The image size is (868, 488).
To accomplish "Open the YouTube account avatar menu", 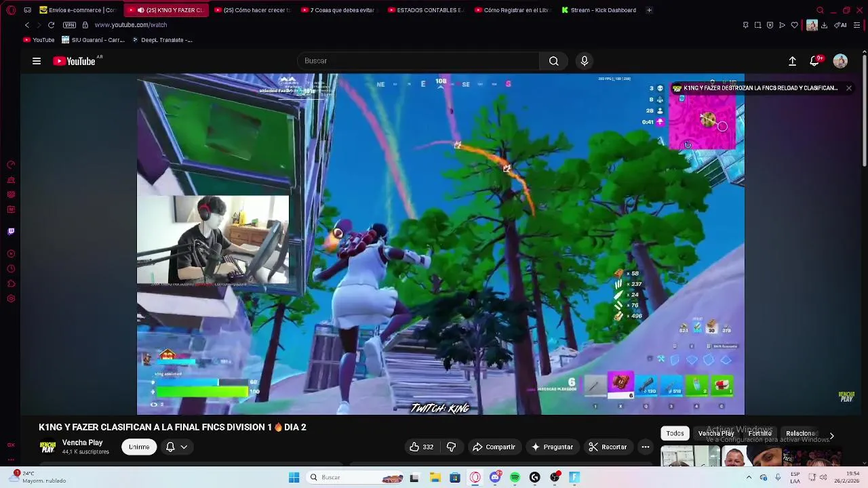I will 840,61.
